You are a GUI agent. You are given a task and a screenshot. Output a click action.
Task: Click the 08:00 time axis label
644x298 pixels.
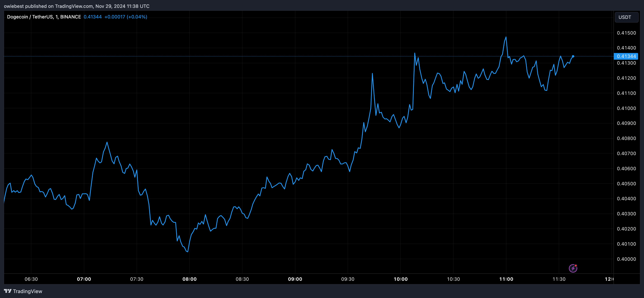(x=189, y=279)
